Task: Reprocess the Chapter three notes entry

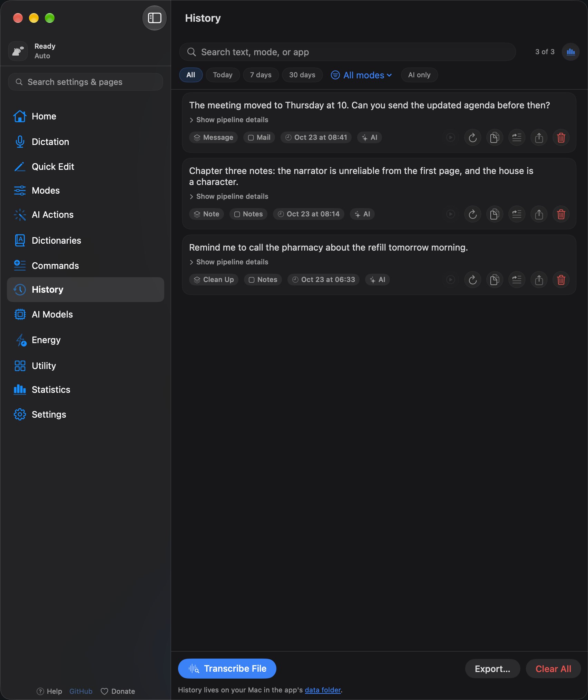Action: (x=472, y=214)
